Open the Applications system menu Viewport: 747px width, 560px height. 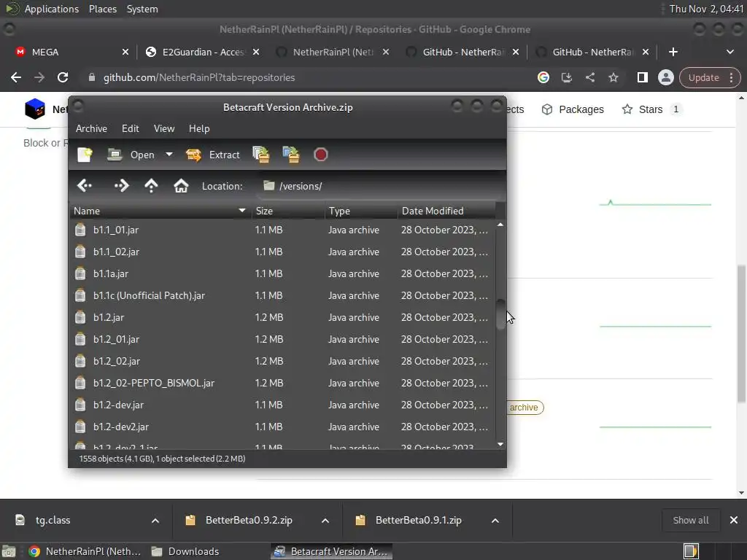coord(52,9)
